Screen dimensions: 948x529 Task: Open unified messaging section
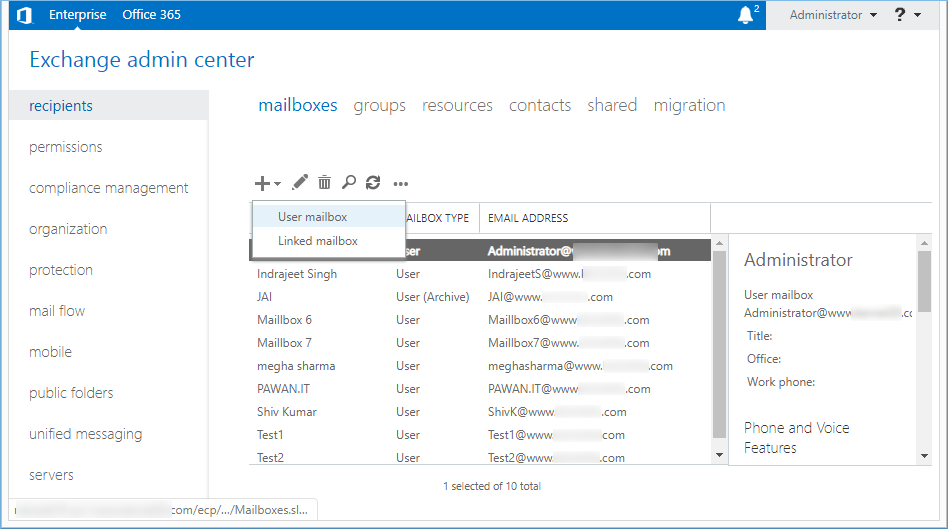(85, 434)
